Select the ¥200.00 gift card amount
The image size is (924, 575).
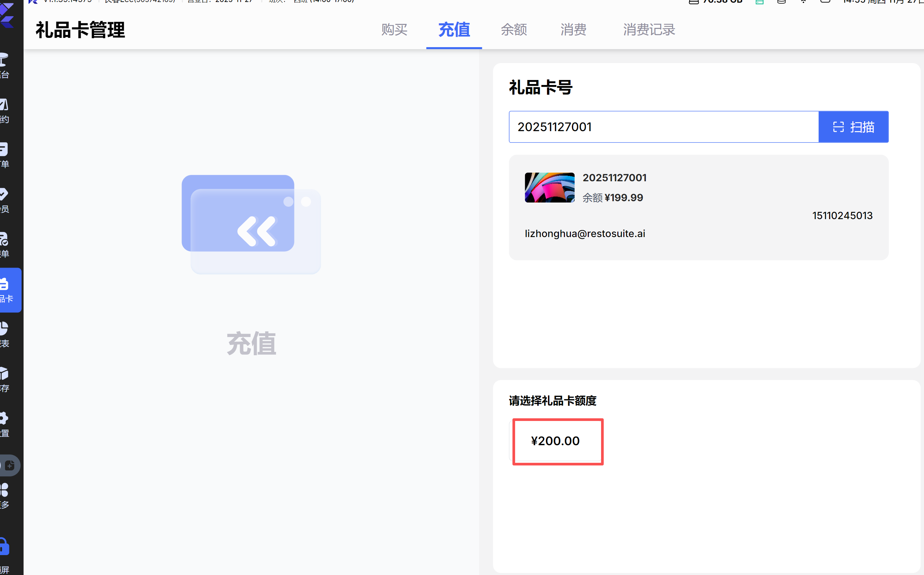555,441
